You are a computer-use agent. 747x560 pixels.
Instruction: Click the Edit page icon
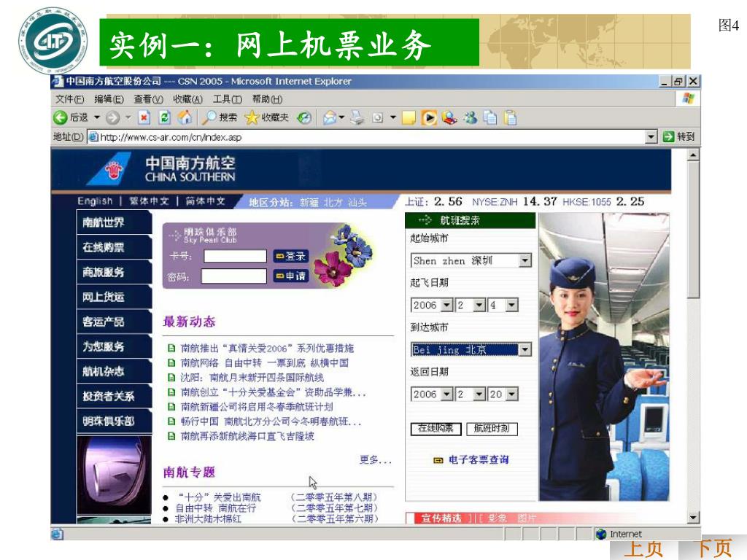(x=378, y=117)
